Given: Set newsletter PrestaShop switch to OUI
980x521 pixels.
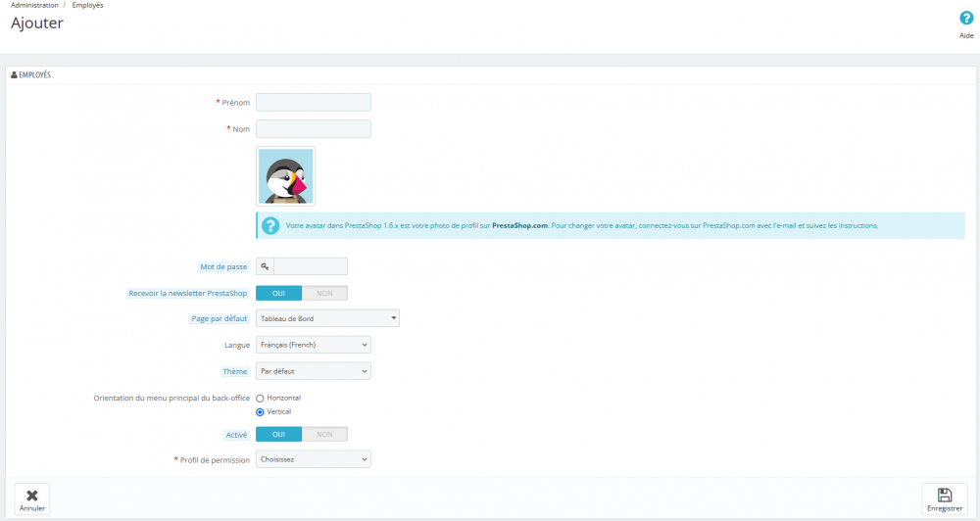Looking at the screenshot, I should [x=278, y=294].
